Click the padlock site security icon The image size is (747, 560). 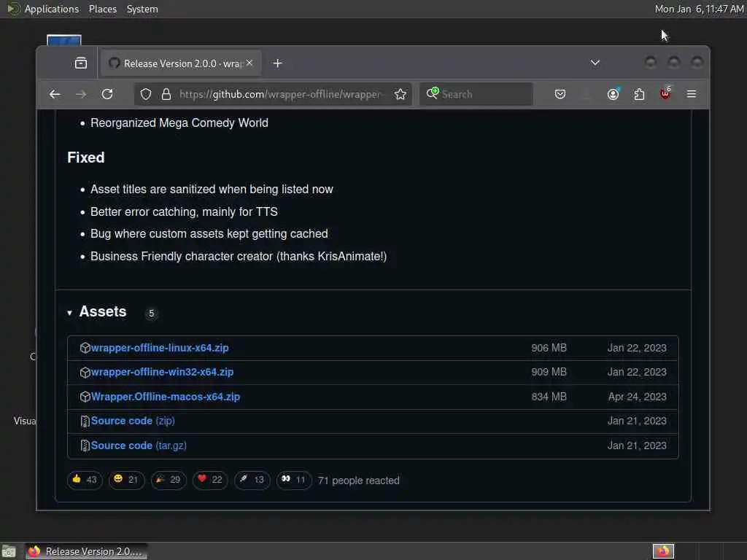[x=166, y=94]
